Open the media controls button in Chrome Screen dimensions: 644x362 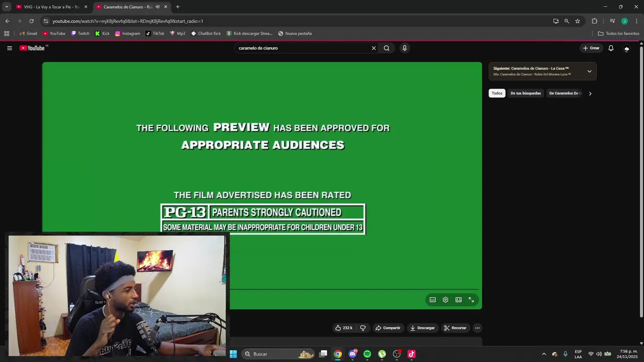tap(612, 21)
